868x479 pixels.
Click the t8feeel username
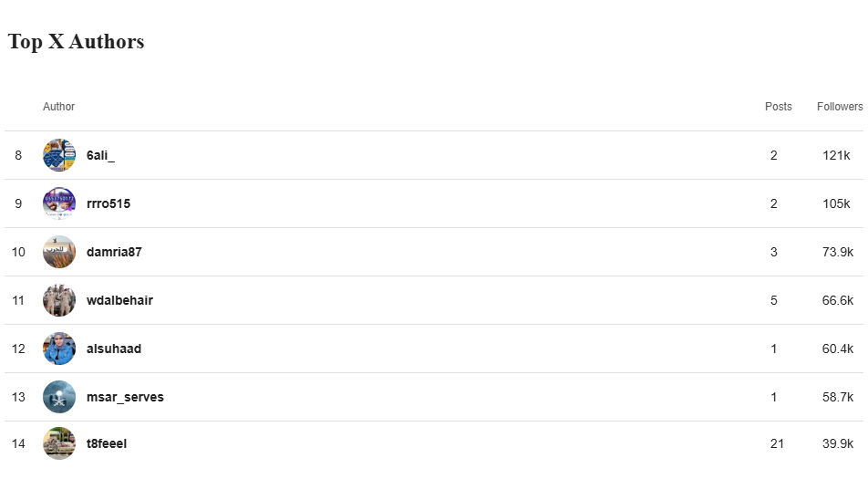107,443
